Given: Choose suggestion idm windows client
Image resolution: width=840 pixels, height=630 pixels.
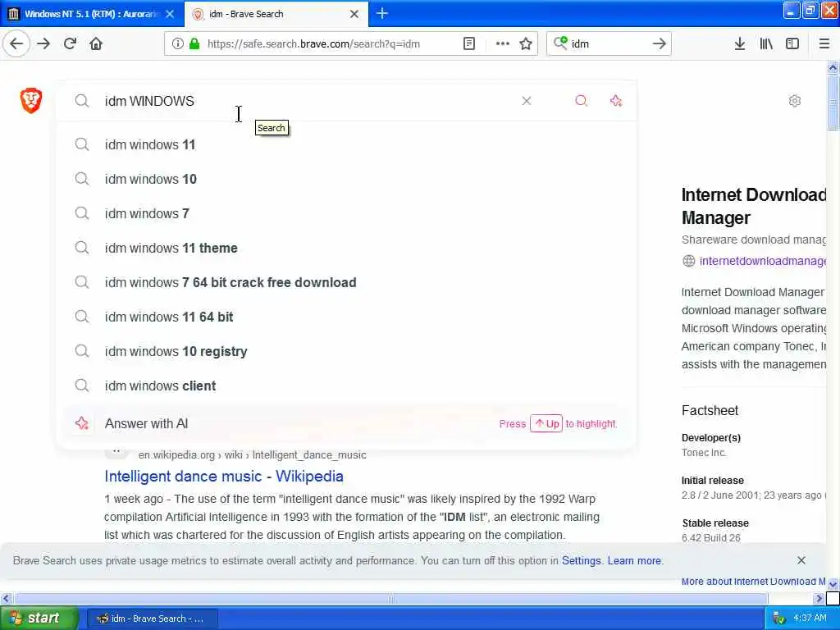Looking at the screenshot, I should tap(346, 386).
